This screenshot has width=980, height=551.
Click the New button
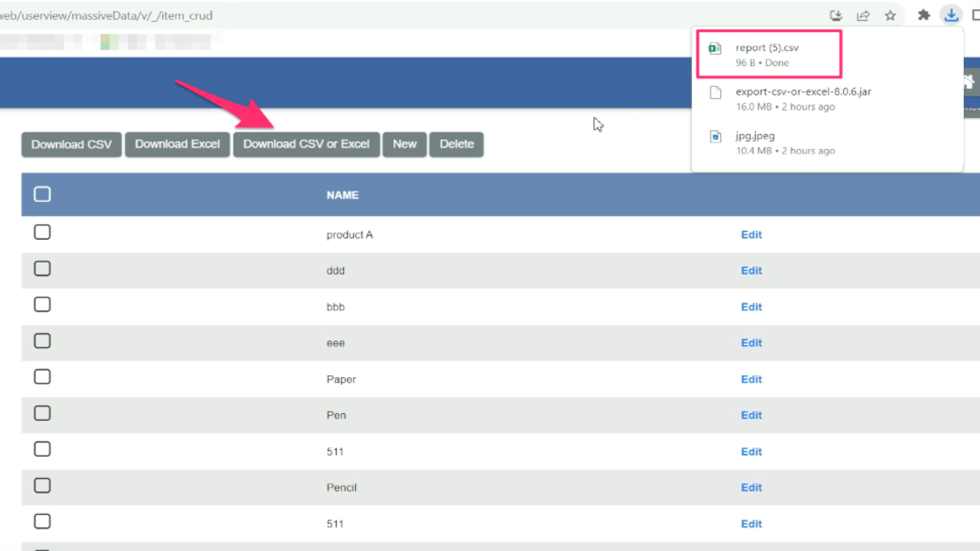coord(404,144)
